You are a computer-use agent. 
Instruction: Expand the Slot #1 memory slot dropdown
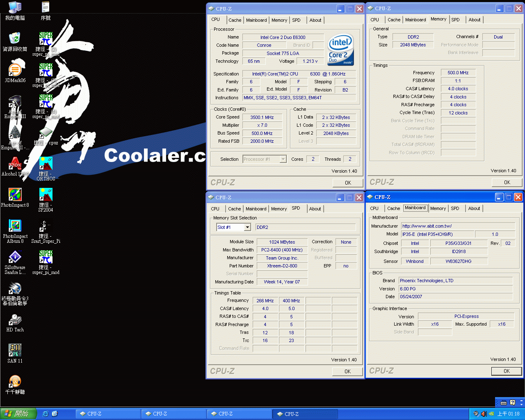coord(247,227)
